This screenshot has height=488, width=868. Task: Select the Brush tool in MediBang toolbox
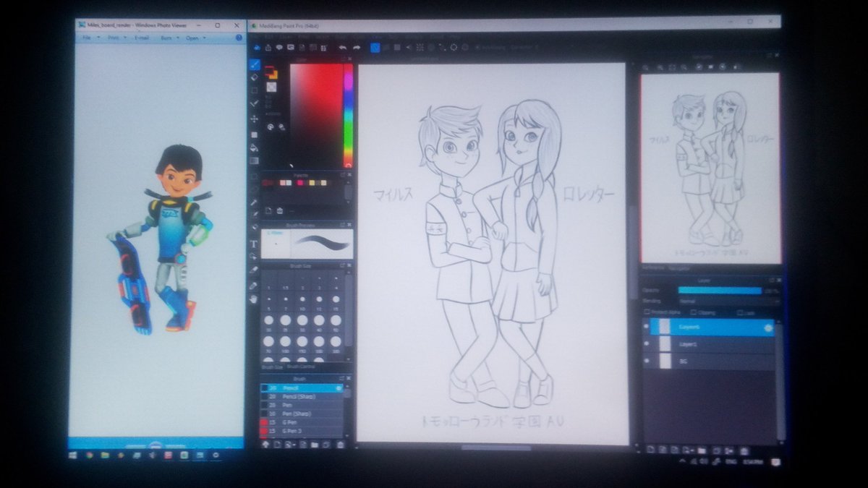click(255, 64)
